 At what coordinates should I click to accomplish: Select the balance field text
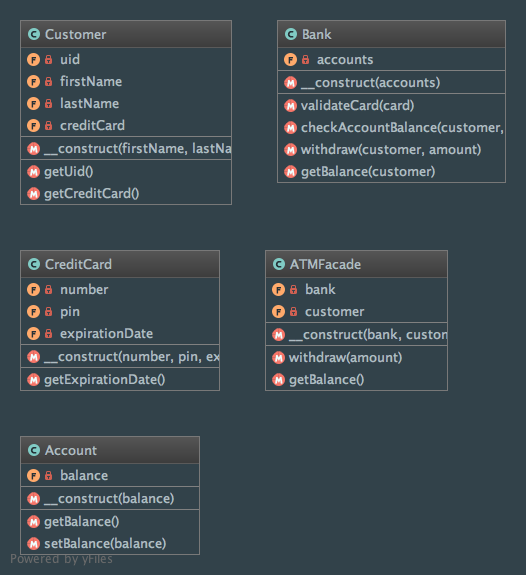[84, 475]
